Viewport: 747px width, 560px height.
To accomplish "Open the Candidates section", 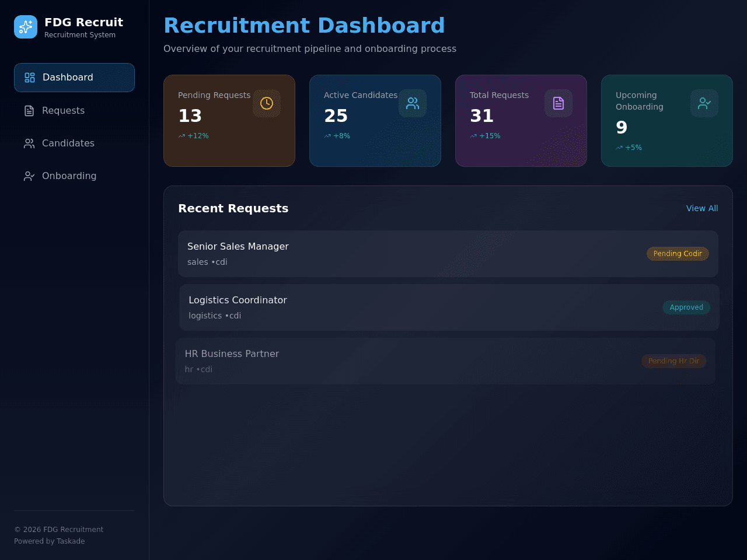I will coord(74,143).
